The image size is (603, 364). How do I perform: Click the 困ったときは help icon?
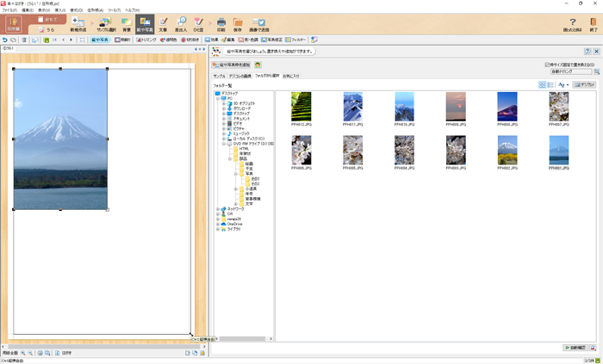click(x=573, y=24)
